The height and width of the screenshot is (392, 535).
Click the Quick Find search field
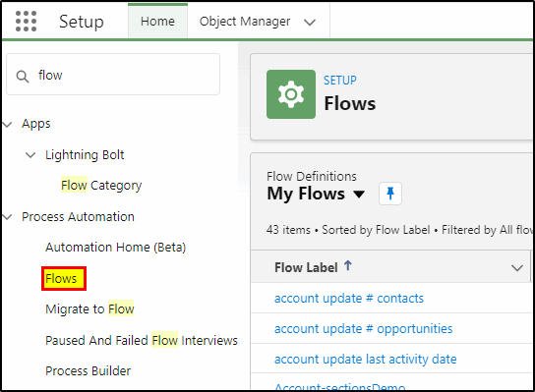click(x=113, y=75)
